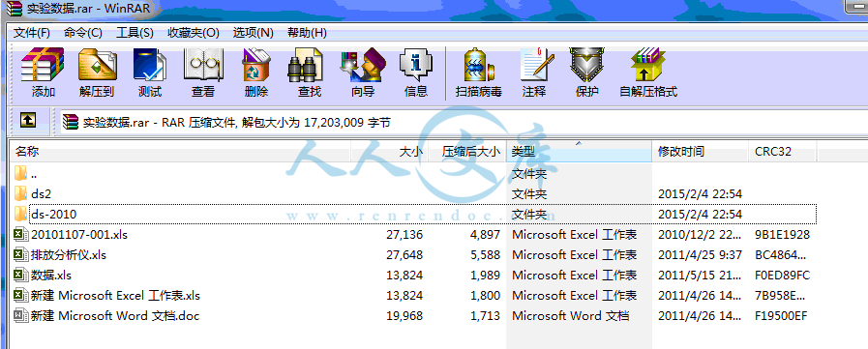Screen dimensions: 868x349
Task: Open the 命令(C) menu
Action: (83, 33)
